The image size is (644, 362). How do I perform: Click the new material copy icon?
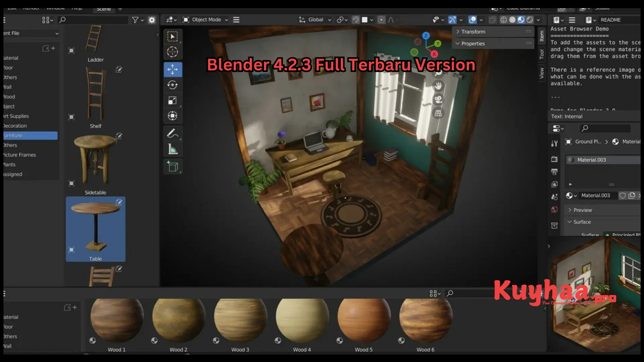point(632,195)
